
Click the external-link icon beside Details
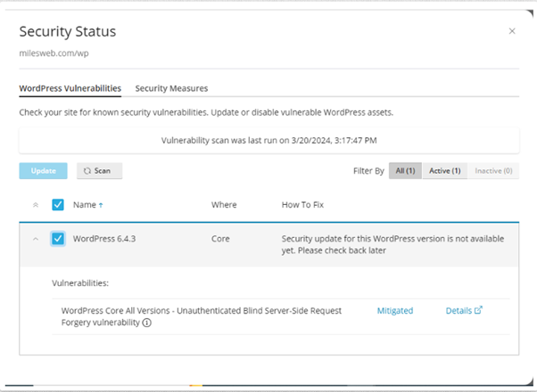[478, 310]
